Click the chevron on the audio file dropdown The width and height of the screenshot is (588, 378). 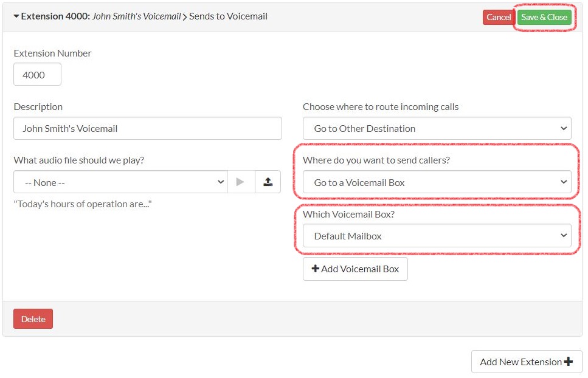click(221, 182)
